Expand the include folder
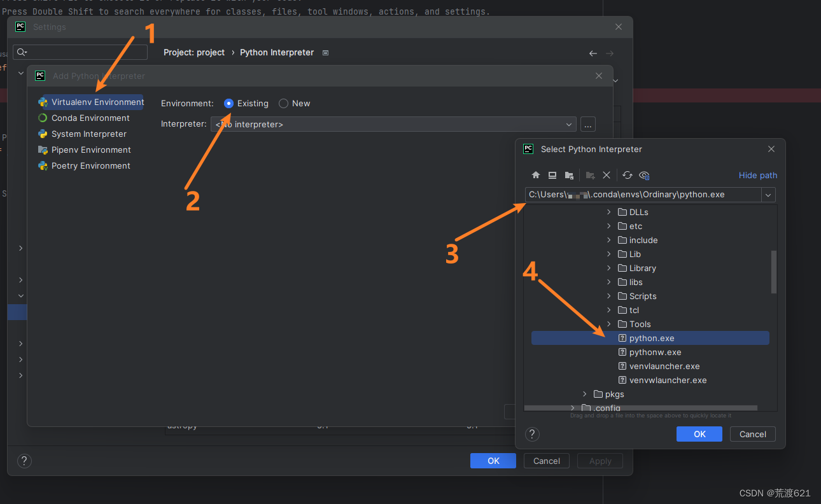The height and width of the screenshot is (504, 821). click(608, 240)
